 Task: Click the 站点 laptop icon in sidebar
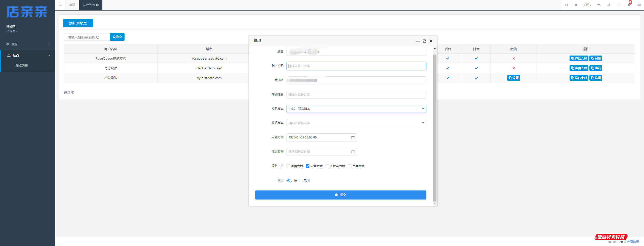point(9,56)
